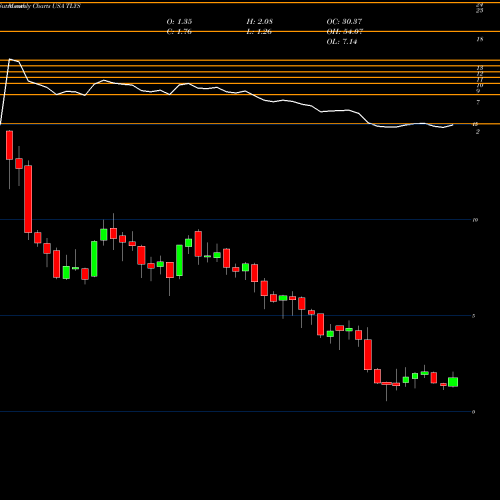
Task: Click the '7' axis label
Action: coord(478,102)
